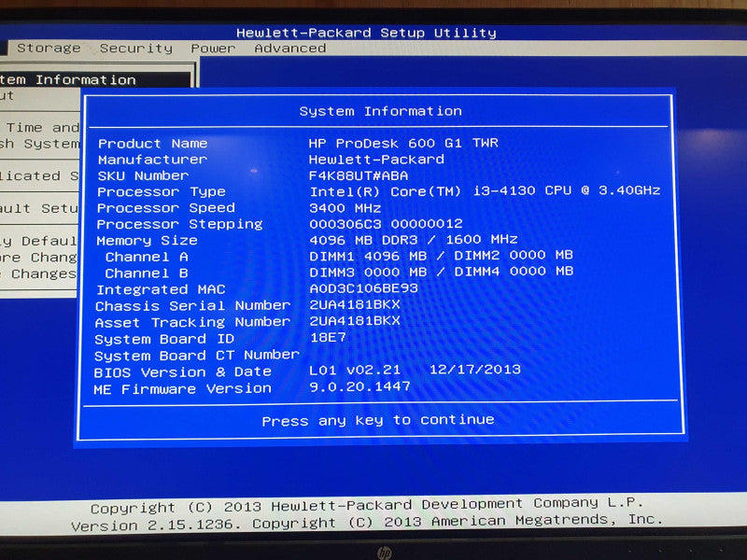The height and width of the screenshot is (560, 747).
Task: Select the BIOS date 12/17/2013
Action: coord(475,370)
